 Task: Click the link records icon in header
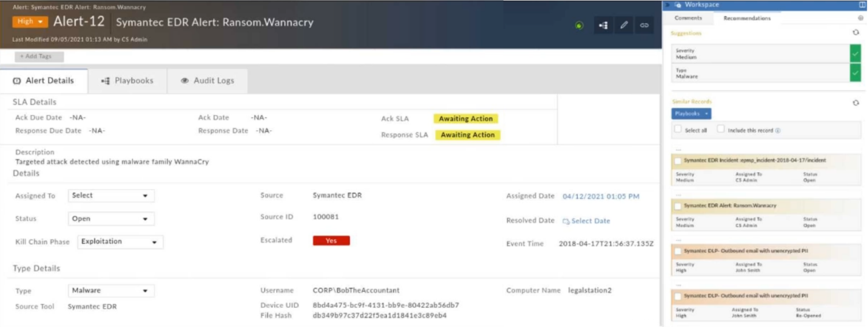click(645, 26)
